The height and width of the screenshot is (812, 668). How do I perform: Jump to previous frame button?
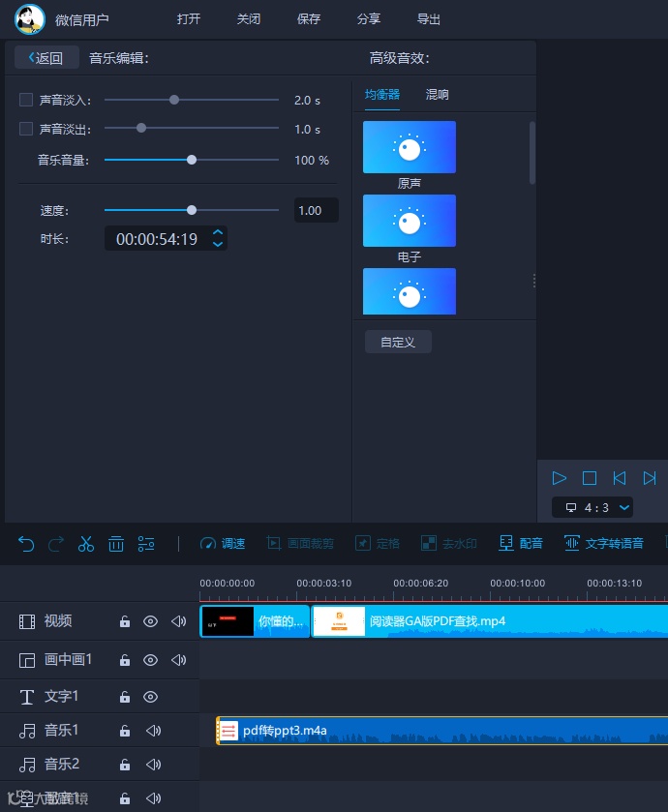[620, 478]
